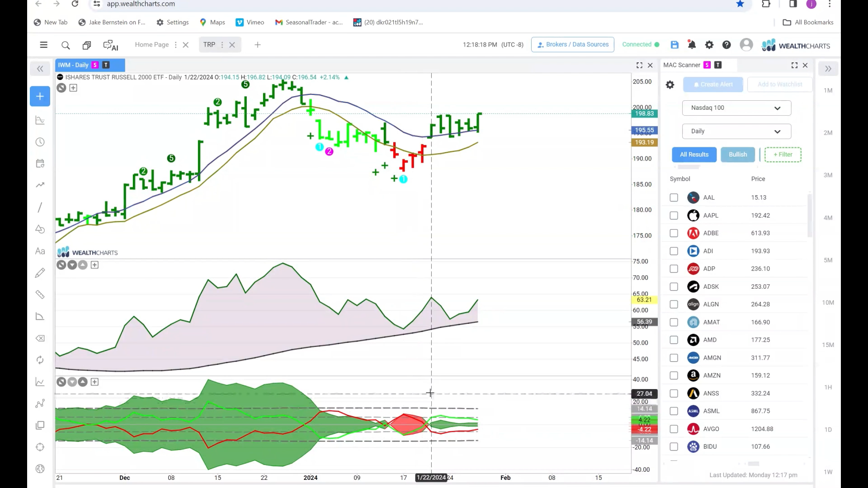868x488 pixels.
Task: Move the middle indicator pane up
Action: point(83,265)
